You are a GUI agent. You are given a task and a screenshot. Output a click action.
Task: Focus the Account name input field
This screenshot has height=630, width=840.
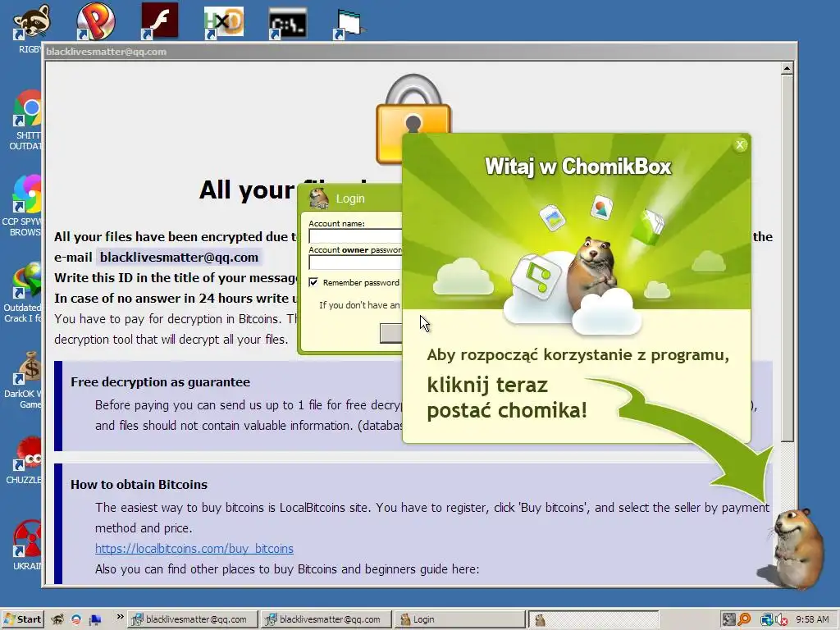point(355,236)
